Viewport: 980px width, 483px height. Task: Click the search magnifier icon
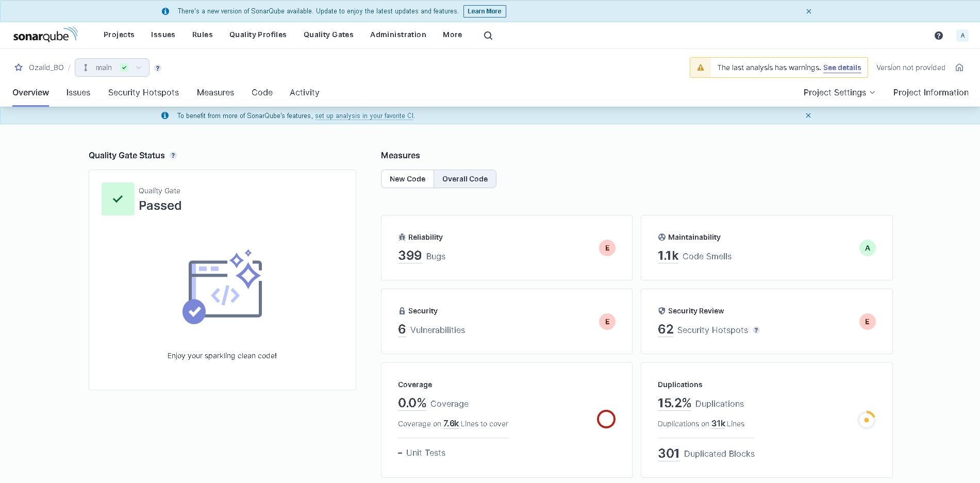488,36
